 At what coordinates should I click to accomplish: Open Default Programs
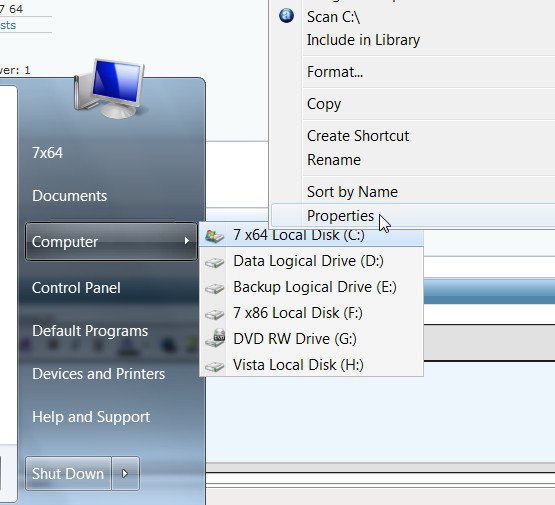pyautogui.click(x=90, y=331)
